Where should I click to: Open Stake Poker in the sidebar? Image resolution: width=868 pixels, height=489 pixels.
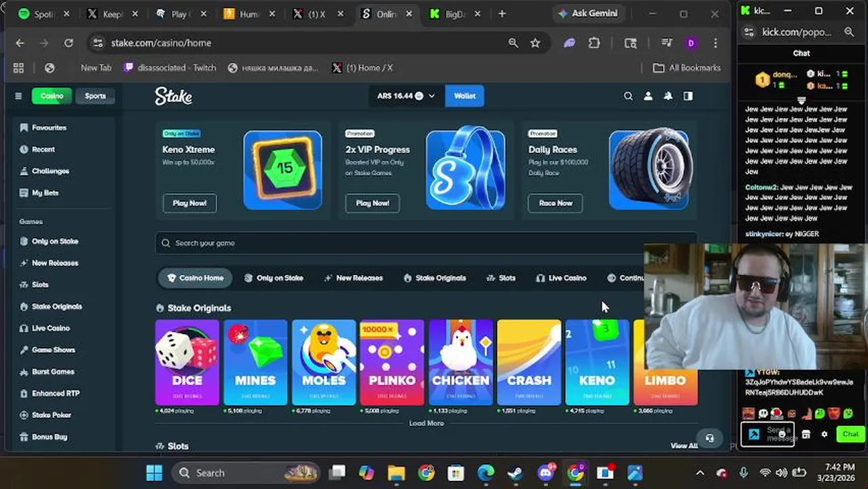[x=45, y=415]
